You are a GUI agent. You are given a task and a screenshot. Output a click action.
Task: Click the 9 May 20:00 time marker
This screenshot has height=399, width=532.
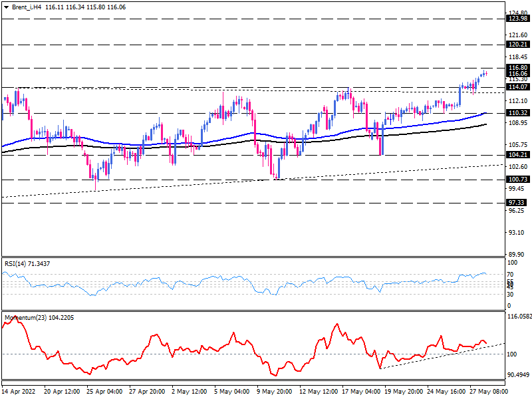coord(274,393)
